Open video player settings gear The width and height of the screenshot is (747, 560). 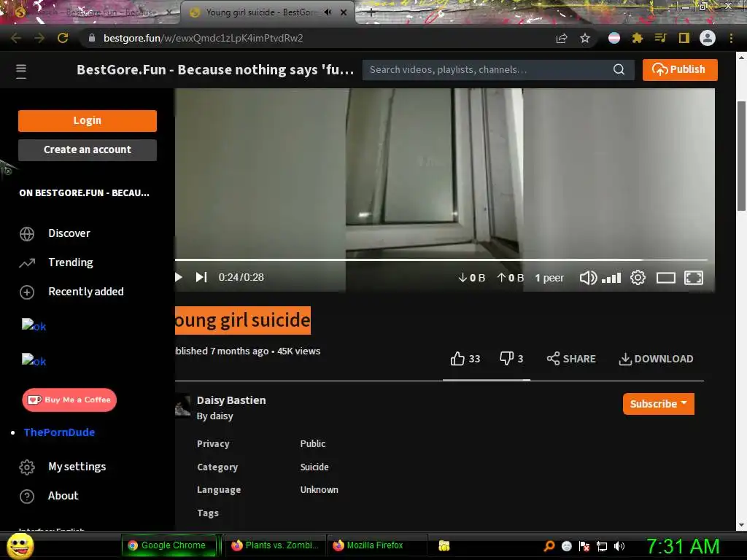(x=638, y=278)
